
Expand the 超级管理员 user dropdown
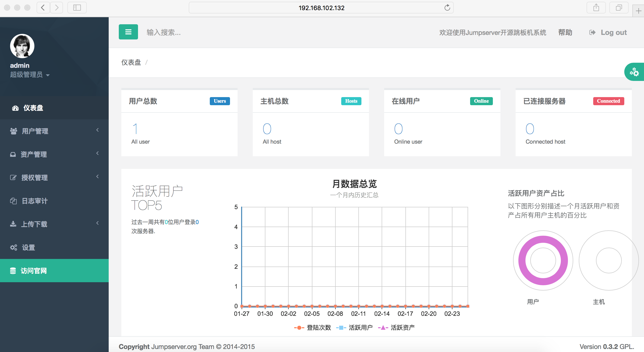[30, 75]
